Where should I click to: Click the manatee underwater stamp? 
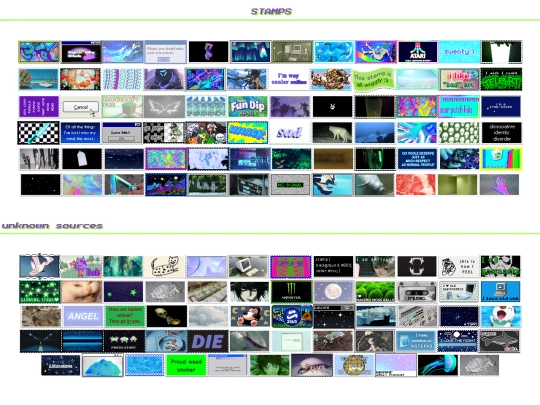(x=374, y=185)
